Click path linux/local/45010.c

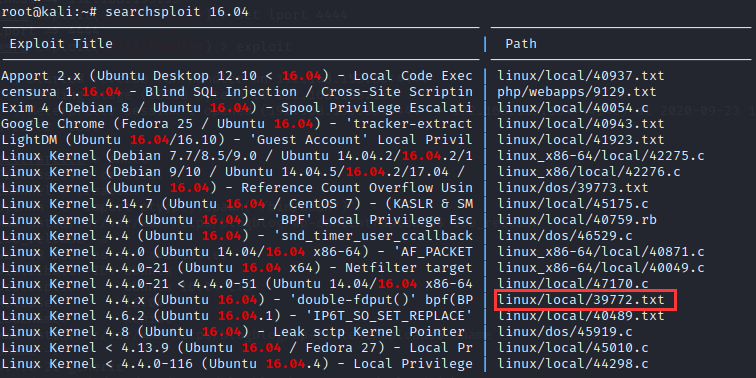pyautogui.click(x=573, y=347)
